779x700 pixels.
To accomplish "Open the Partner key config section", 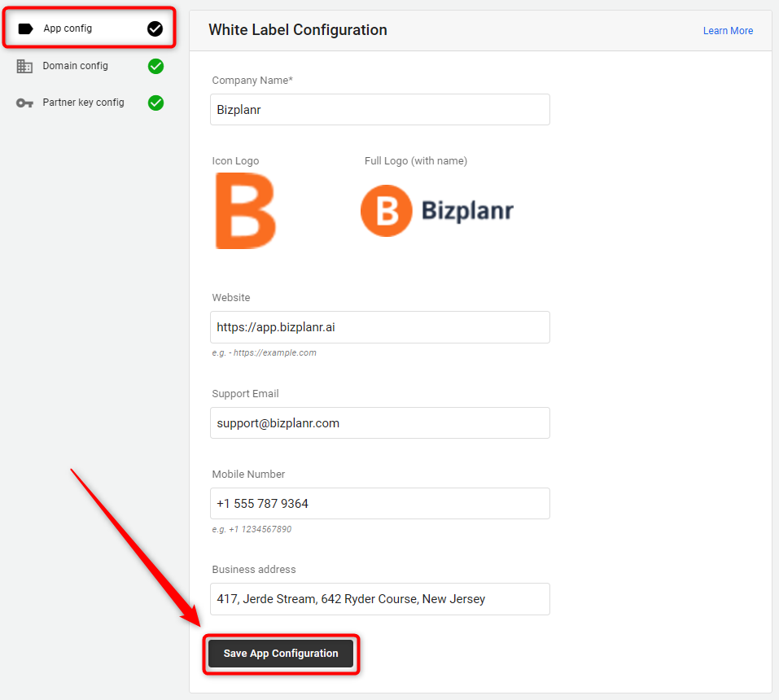I will (90, 103).
